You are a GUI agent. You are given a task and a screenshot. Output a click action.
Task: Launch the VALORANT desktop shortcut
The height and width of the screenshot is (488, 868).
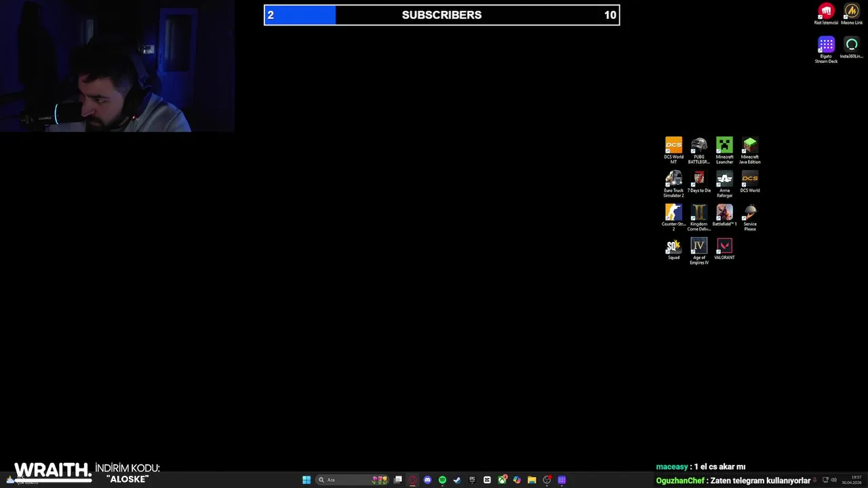click(724, 249)
